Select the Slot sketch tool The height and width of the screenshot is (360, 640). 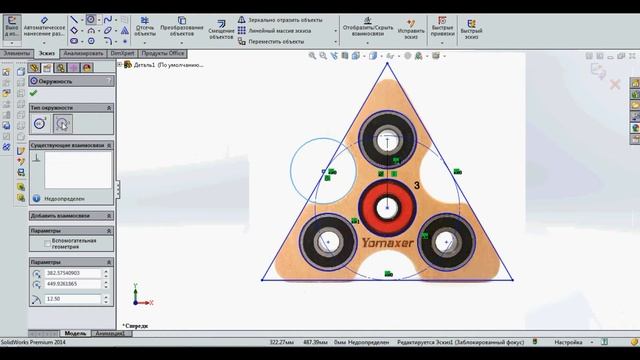[74, 41]
